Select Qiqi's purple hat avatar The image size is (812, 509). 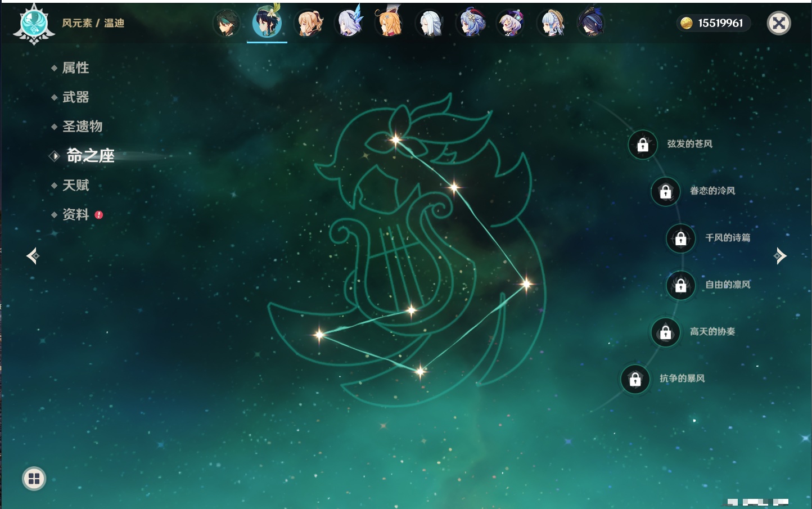(511, 23)
